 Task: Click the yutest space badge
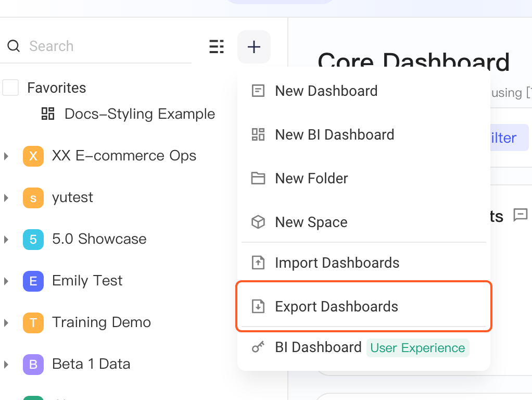click(x=33, y=198)
